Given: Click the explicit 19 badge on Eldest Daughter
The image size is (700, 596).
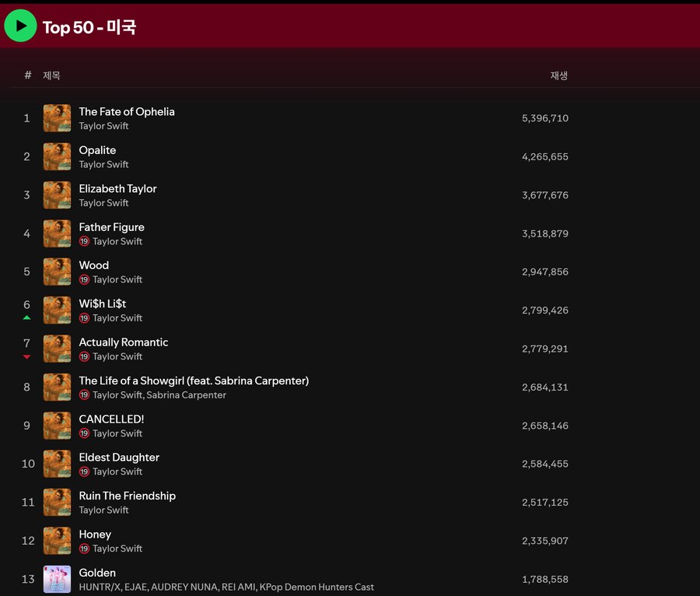Looking at the screenshot, I should point(84,472).
